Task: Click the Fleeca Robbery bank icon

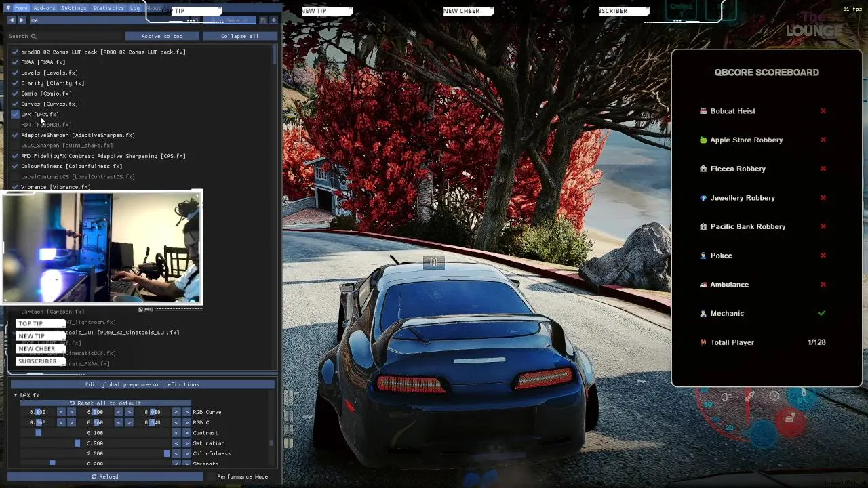Action: [703, 169]
